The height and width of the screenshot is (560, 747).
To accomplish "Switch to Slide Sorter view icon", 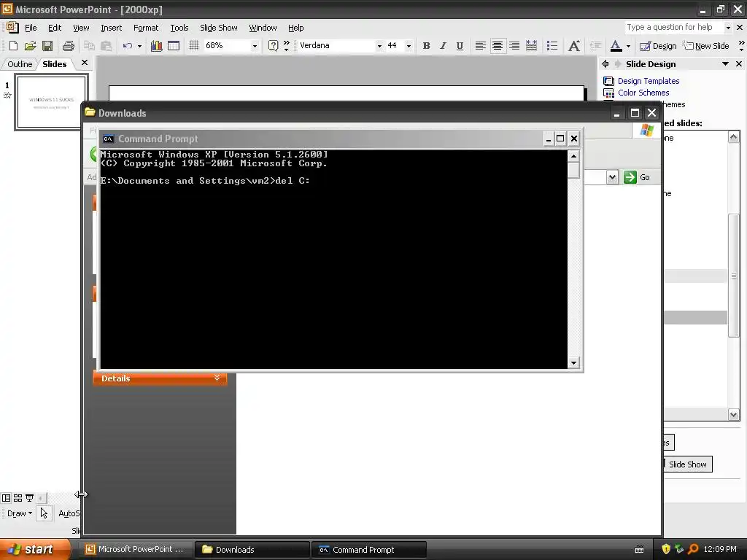I will click(x=18, y=498).
